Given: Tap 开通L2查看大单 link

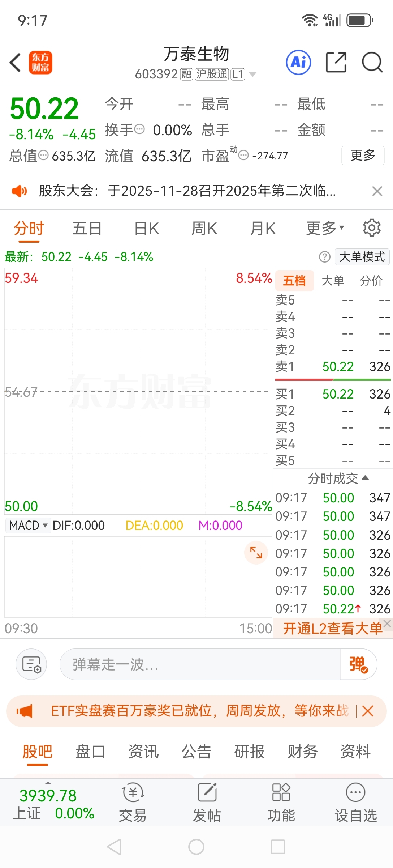Looking at the screenshot, I should (x=332, y=629).
